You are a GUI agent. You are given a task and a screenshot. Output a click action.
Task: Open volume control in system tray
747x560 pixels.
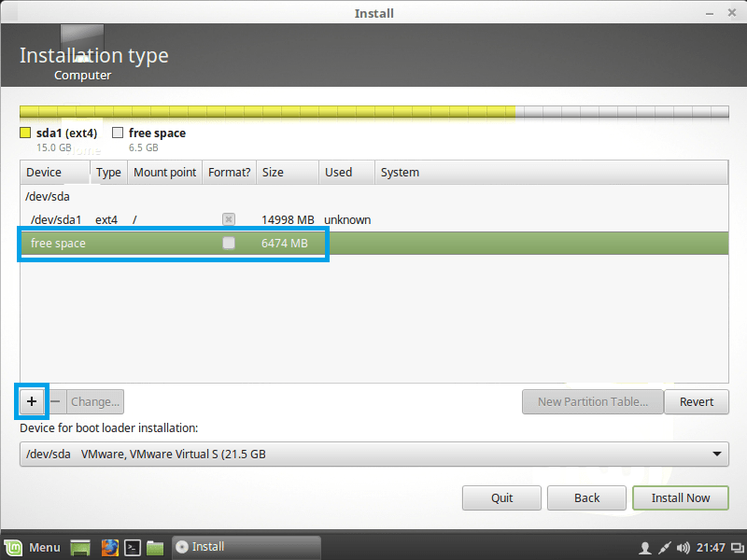coord(684,548)
